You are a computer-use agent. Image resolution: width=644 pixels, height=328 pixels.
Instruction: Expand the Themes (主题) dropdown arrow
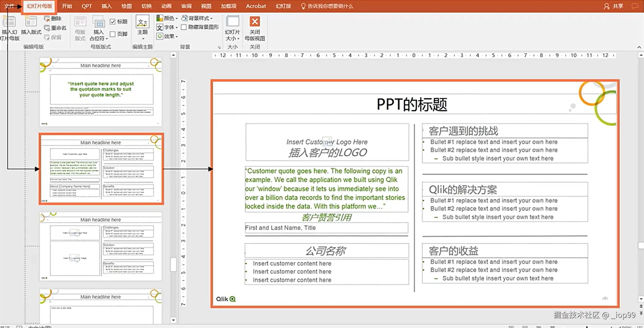coord(143,39)
